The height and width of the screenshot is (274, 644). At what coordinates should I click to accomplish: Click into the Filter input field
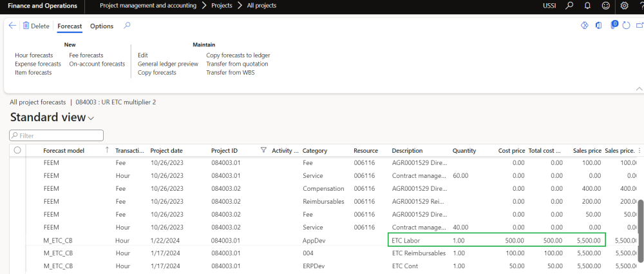57,135
